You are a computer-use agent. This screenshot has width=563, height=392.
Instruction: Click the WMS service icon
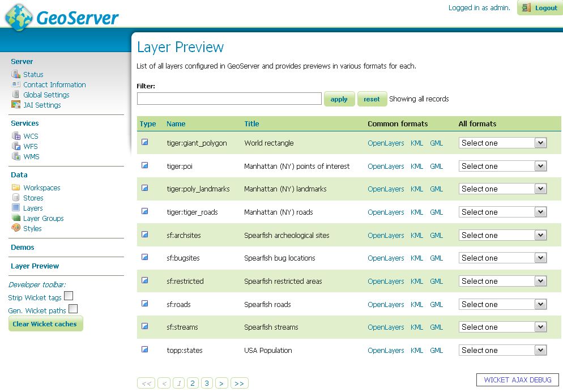[16, 156]
